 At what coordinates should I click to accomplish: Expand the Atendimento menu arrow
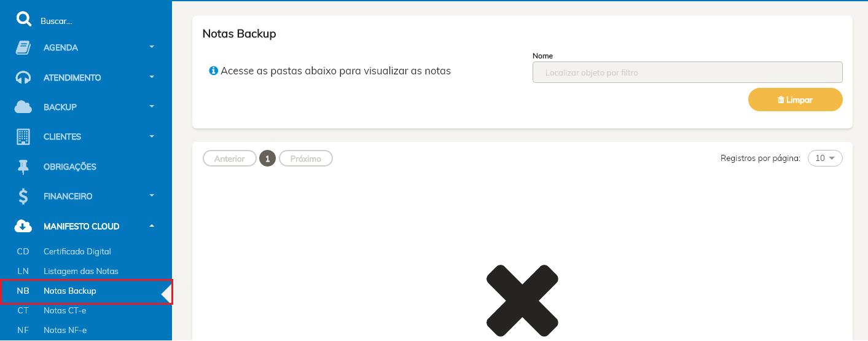[152, 77]
